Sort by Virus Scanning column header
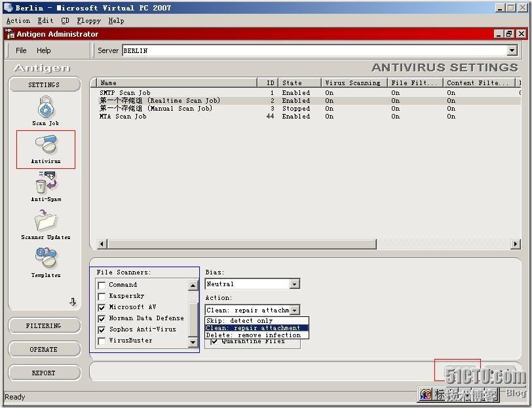This screenshot has height=408, width=532. (354, 83)
